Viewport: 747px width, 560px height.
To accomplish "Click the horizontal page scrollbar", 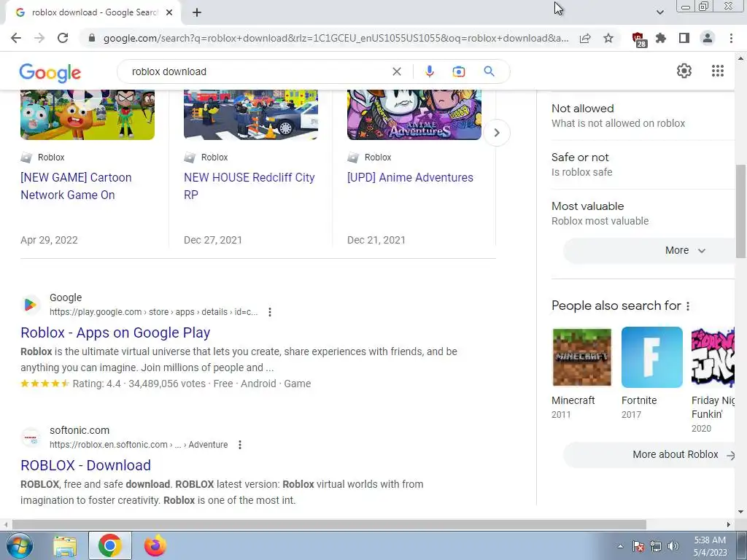I will click(329, 524).
